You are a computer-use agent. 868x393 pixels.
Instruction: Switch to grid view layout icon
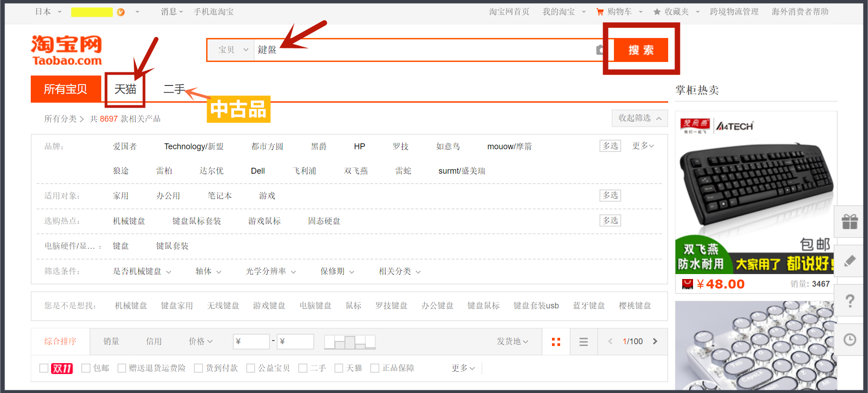[556, 342]
